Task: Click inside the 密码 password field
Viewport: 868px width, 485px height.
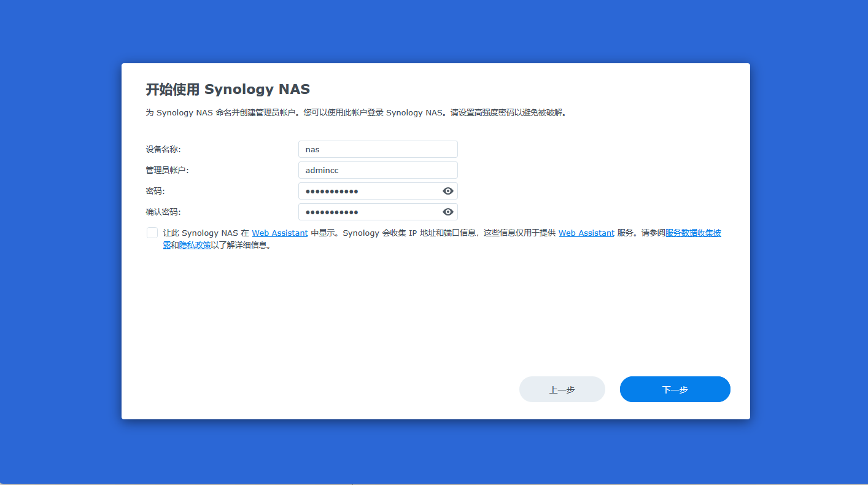Action: 370,191
